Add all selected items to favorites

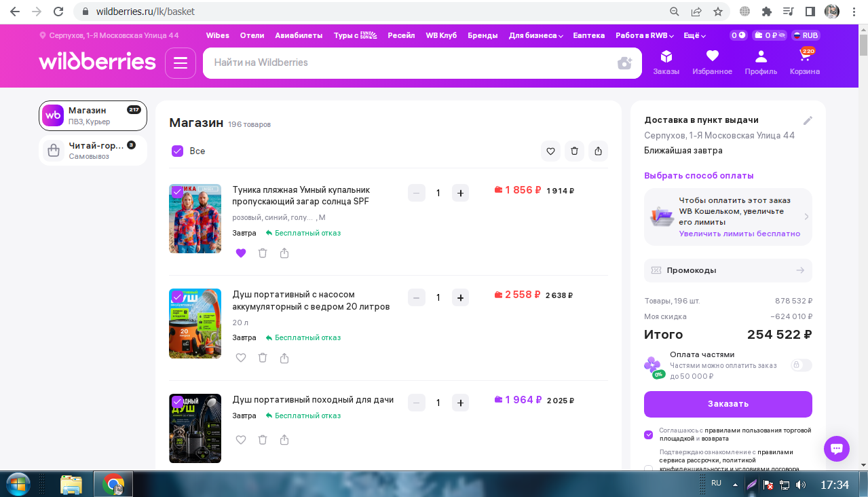pyautogui.click(x=550, y=151)
